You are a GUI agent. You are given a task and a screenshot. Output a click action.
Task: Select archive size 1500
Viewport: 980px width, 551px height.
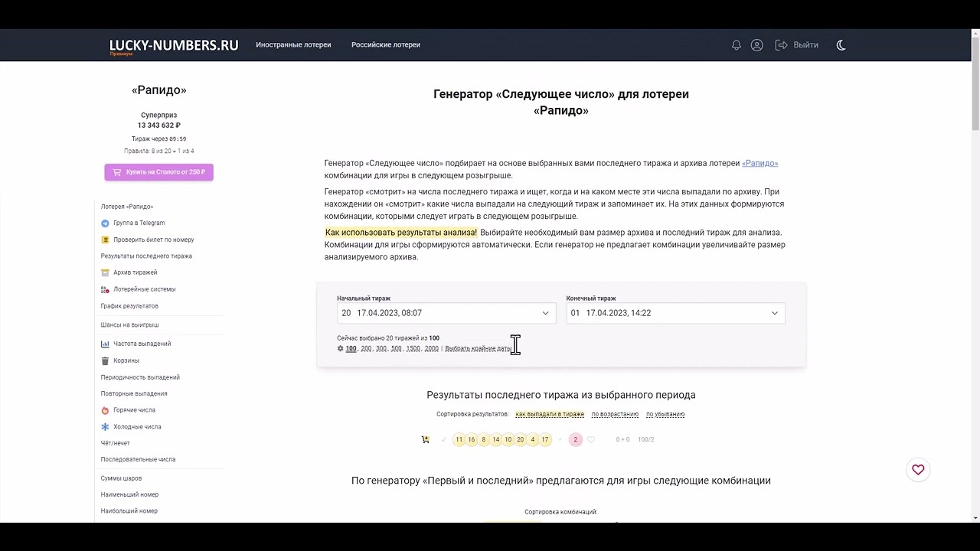click(x=413, y=348)
